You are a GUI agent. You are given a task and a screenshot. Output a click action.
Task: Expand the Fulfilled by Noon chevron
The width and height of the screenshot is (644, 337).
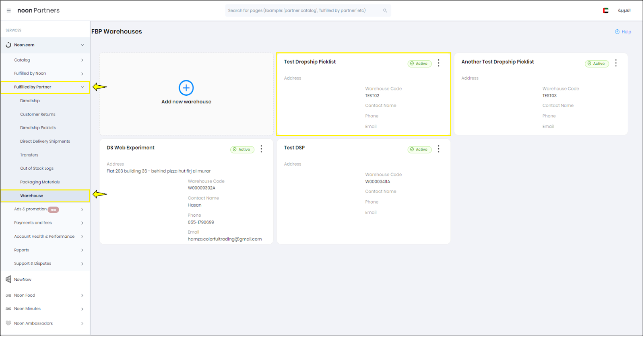pyautogui.click(x=83, y=74)
